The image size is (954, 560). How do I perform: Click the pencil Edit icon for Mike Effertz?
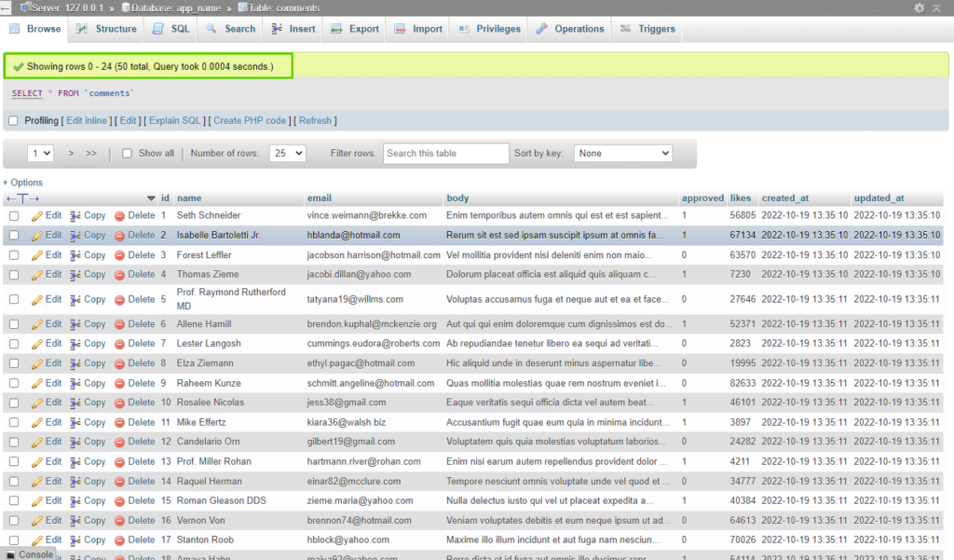[37, 422]
